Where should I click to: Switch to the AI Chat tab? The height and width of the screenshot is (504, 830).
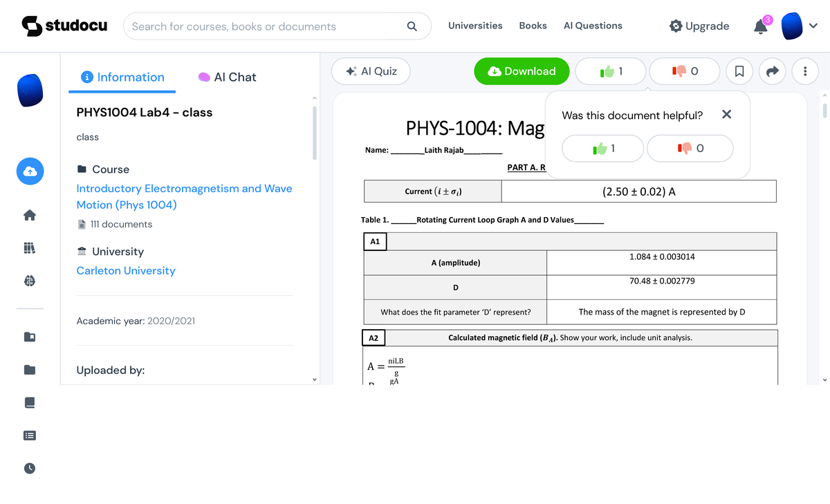point(227,77)
